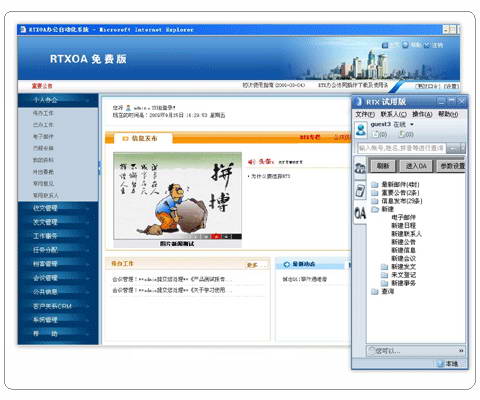Click the folder icon beside 新建发文
Viewport: 480px width, 400px height.
385,267
